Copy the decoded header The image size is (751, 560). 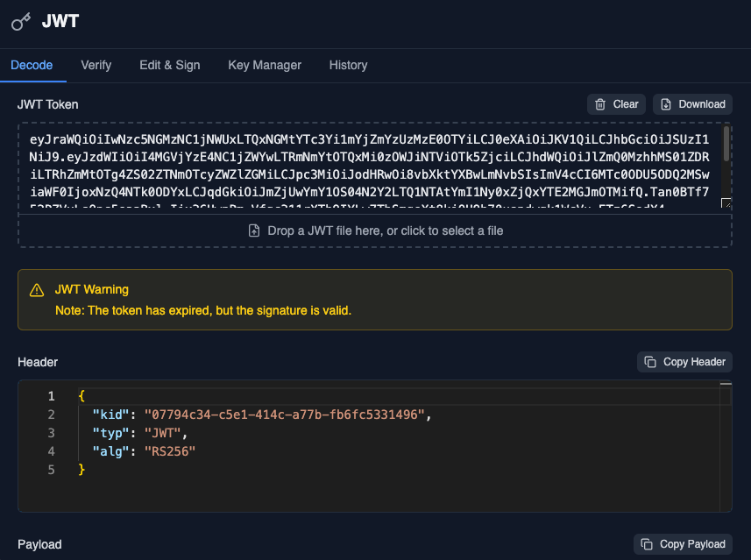(685, 362)
